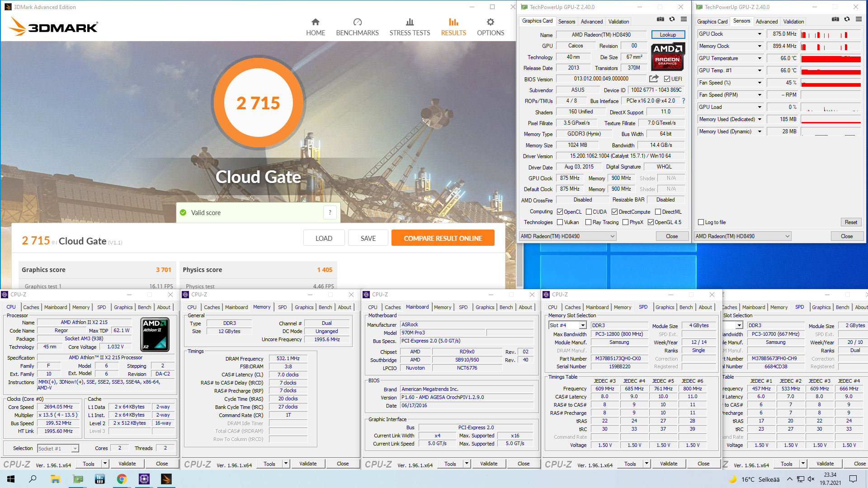The width and height of the screenshot is (868, 488).
Task: Enable Log to file checkbox
Action: (x=701, y=222)
